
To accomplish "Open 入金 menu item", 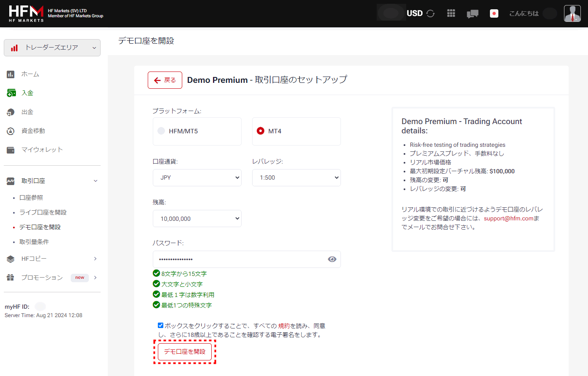I will point(27,93).
